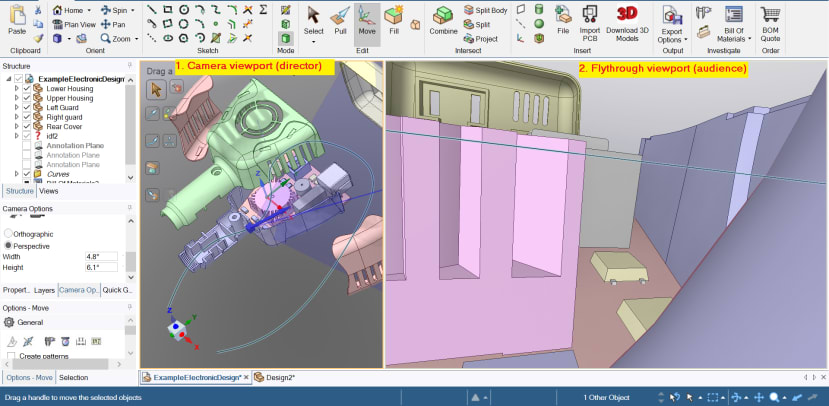Switch to Section mode icon
The height and width of the screenshot is (406, 829).
click(285, 24)
